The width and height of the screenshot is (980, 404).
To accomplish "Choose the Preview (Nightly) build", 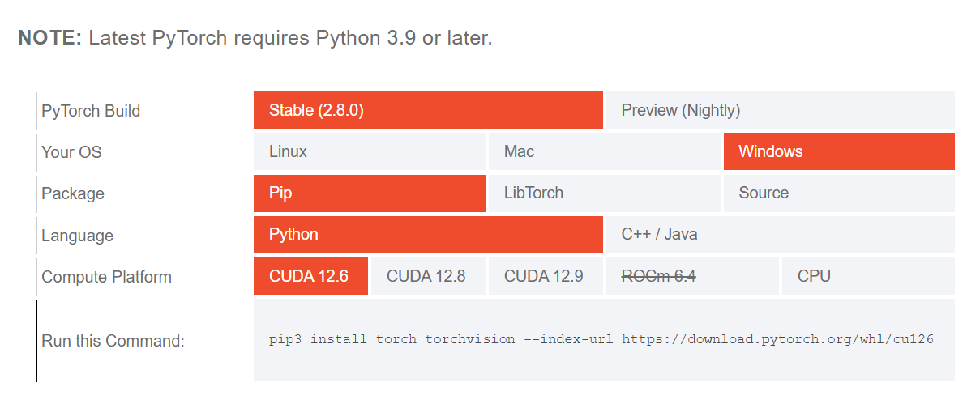I will pyautogui.click(x=781, y=110).
